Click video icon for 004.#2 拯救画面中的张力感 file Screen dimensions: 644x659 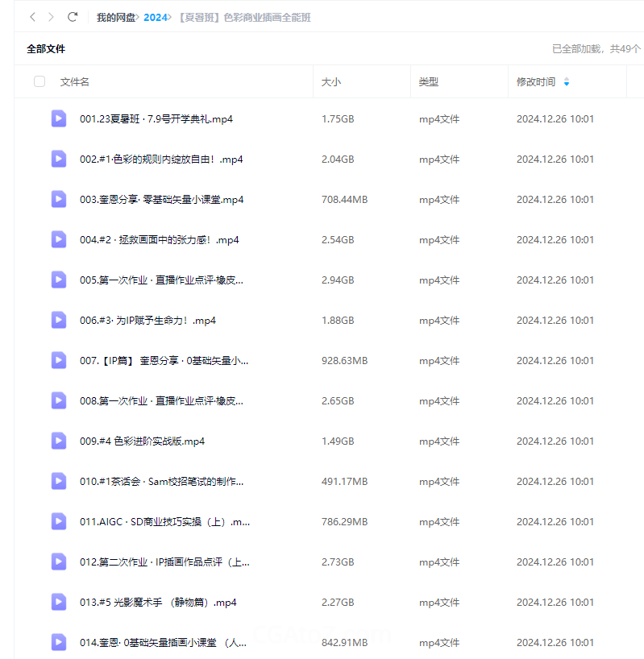[59, 239]
